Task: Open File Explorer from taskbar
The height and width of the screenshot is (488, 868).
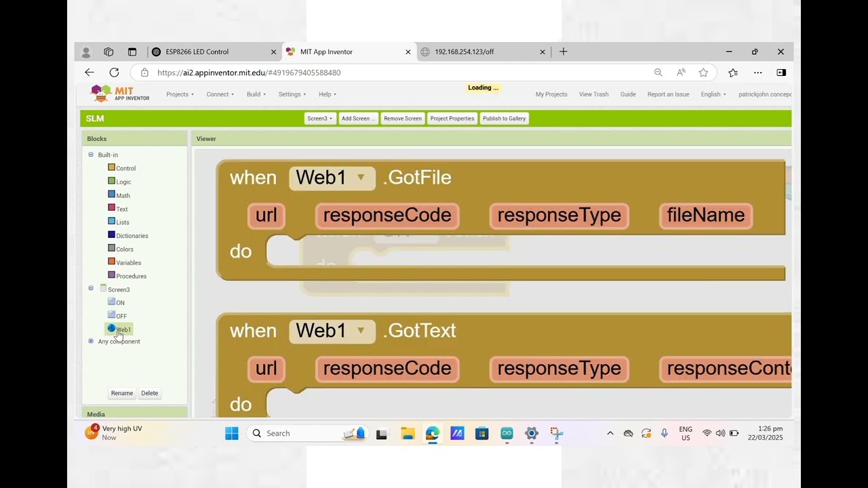Action: (x=408, y=433)
